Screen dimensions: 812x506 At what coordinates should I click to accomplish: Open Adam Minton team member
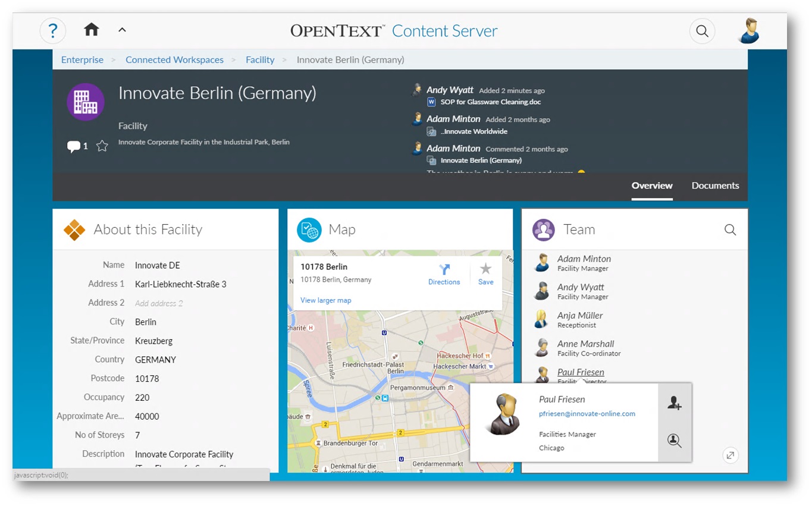click(584, 259)
